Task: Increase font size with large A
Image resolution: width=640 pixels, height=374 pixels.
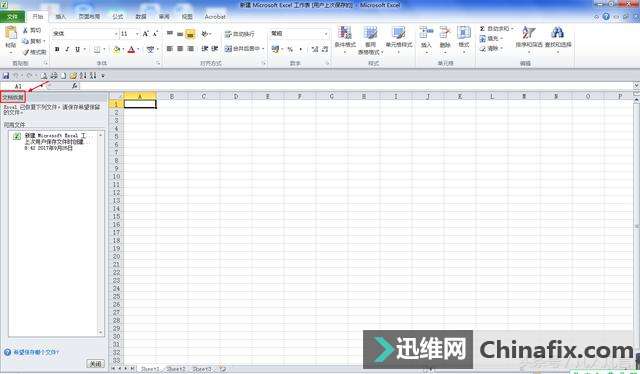Action: click(145, 33)
